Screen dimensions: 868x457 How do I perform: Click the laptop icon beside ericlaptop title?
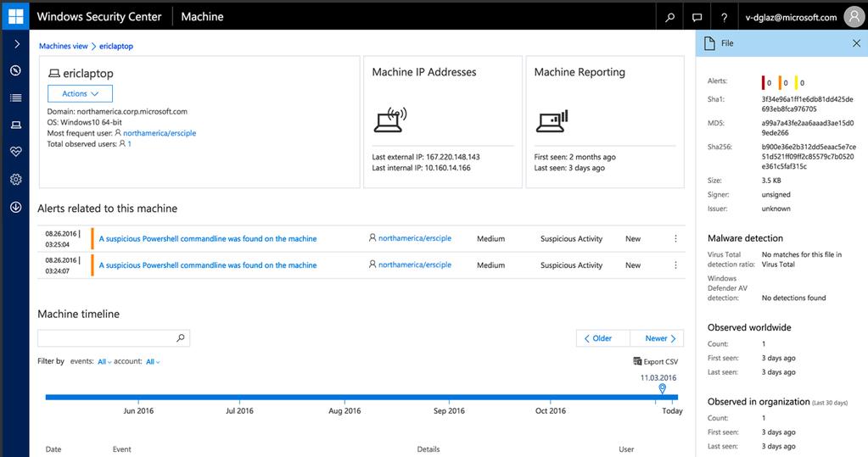point(53,73)
